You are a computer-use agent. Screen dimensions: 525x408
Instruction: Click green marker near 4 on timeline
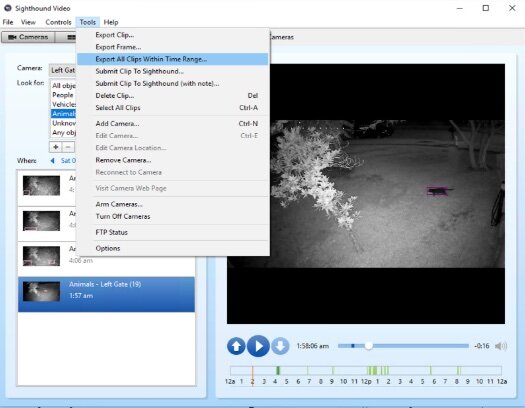tap(278, 370)
